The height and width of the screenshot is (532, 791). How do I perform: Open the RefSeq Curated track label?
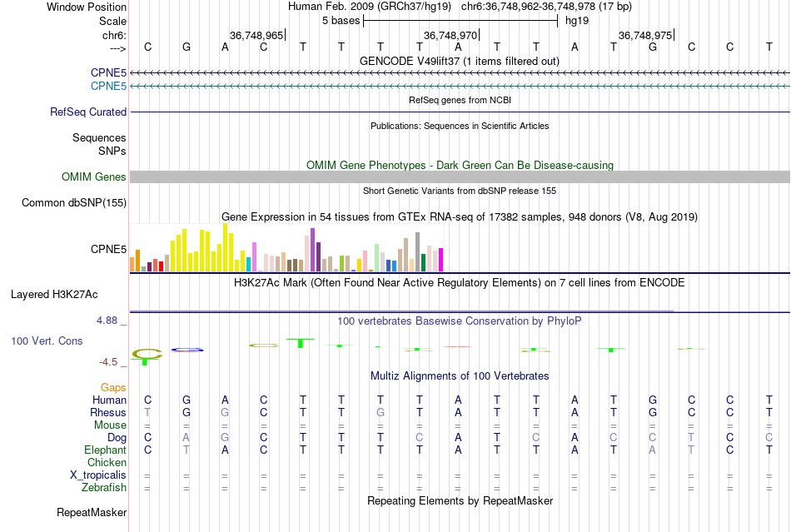[88, 112]
